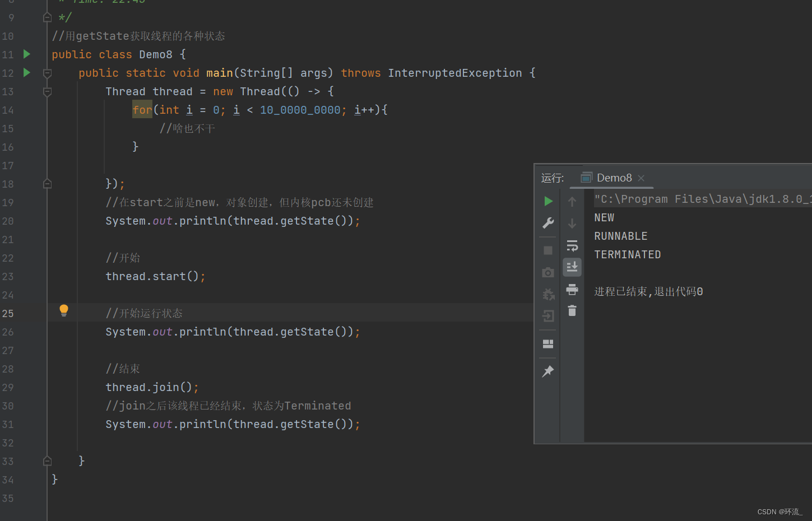Click the CSDN @环流_ watermark link
Image resolution: width=812 pixels, height=521 pixels.
779,511
